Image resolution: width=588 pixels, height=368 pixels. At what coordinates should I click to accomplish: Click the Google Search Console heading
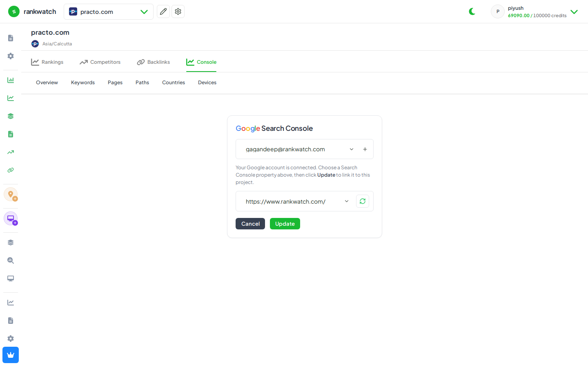pyautogui.click(x=274, y=128)
